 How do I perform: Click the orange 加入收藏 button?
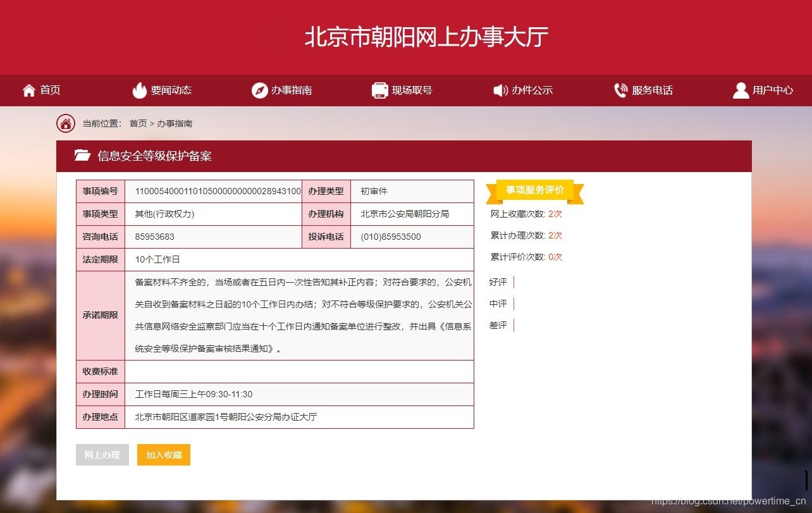click(164, 455)
